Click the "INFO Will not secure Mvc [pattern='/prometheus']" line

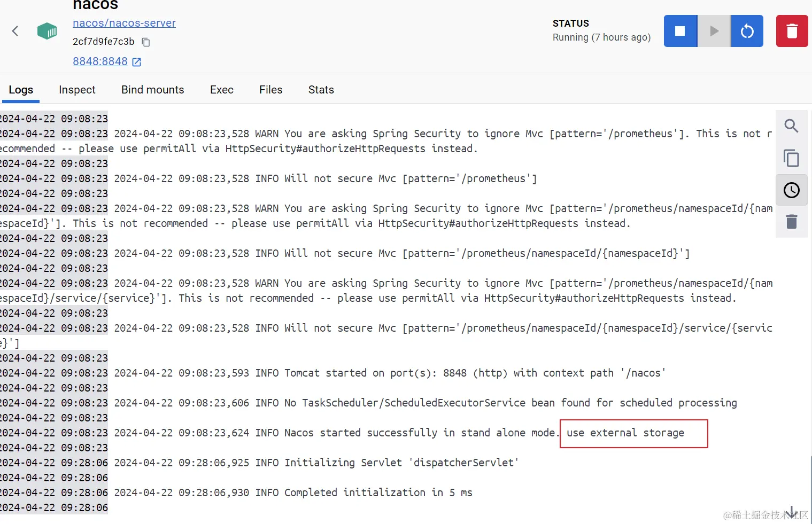click(326, 178)
